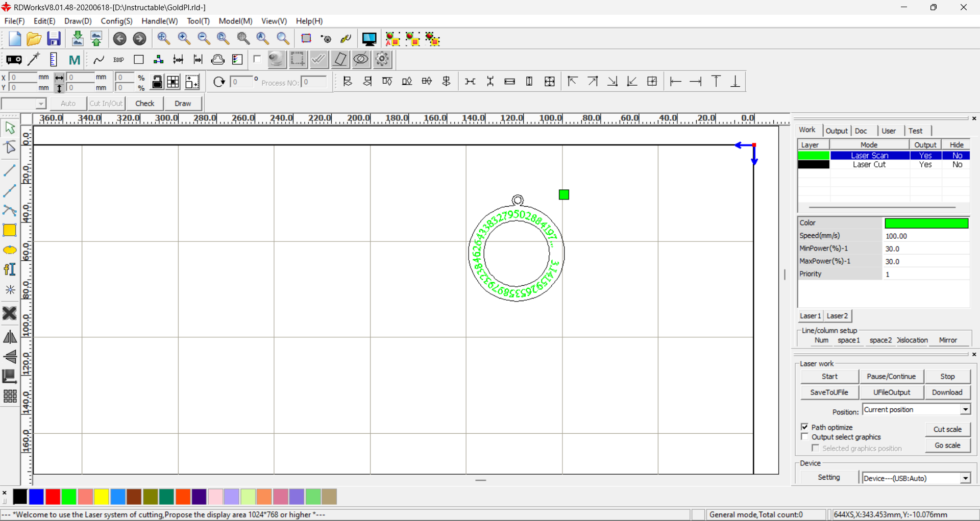Click the Speed value 100.00 field

tap(926, 236)
